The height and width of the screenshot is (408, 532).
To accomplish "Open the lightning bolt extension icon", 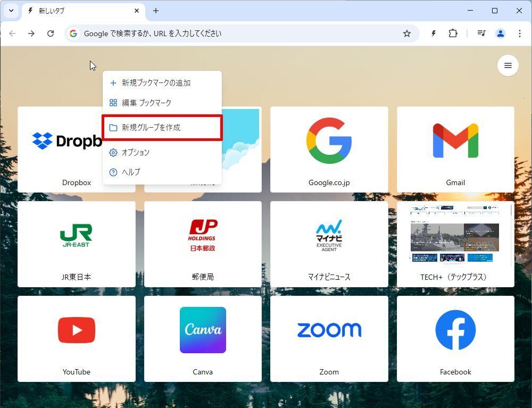I will pos(434,33).
